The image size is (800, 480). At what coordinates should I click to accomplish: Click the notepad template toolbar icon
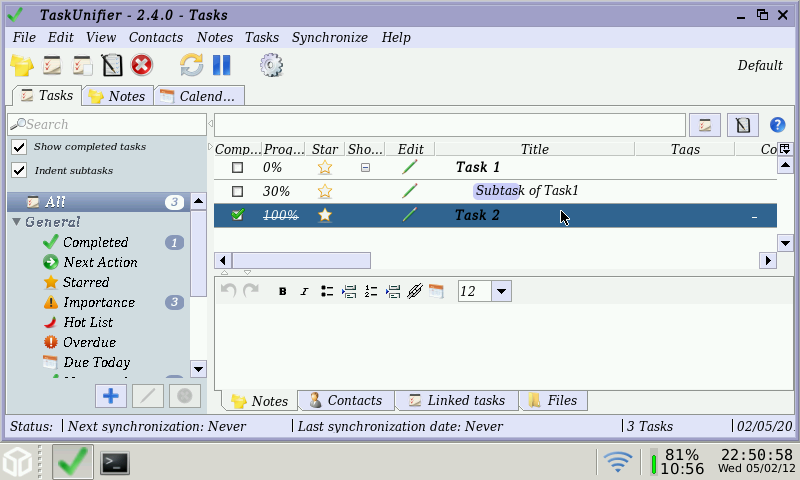[112, 65]
